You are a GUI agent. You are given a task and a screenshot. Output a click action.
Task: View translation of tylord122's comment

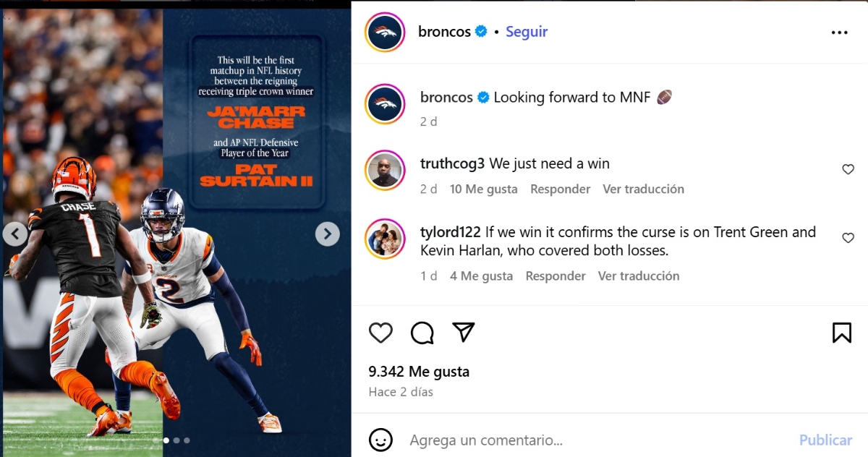pyautogui.click(x=639, y=276)
